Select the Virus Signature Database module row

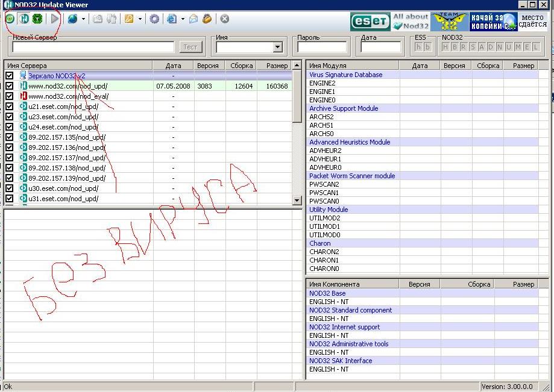(x=422, y=75)
